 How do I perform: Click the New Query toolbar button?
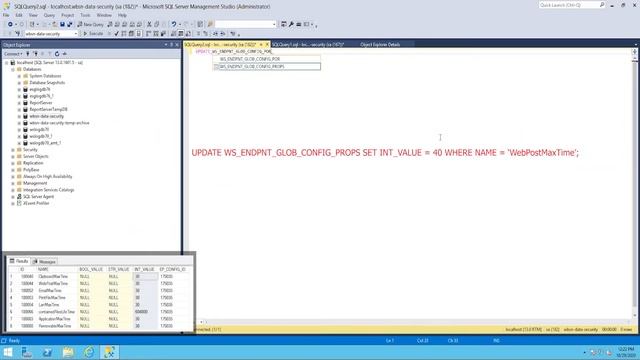pyautogui.click(x=91, y=24)
